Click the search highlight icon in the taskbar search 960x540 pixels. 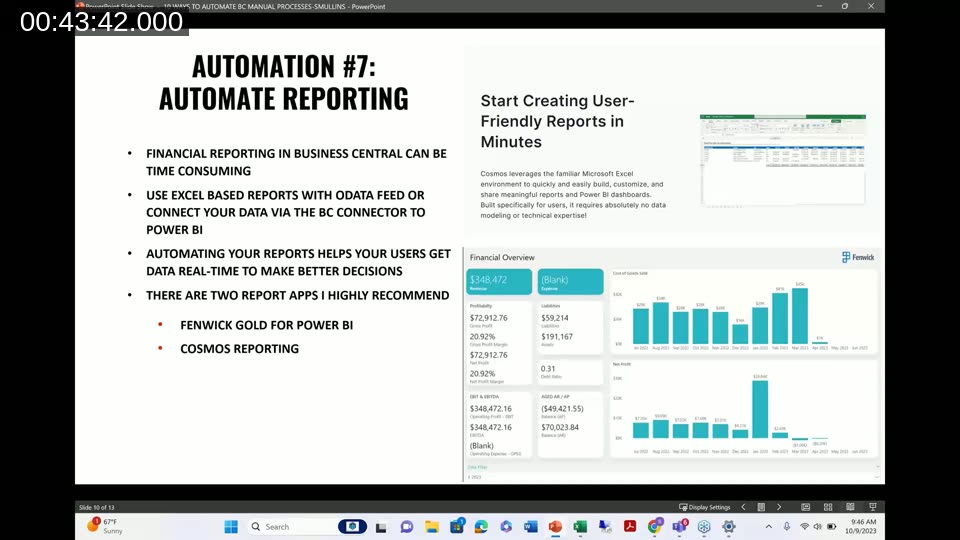[352, 527]
